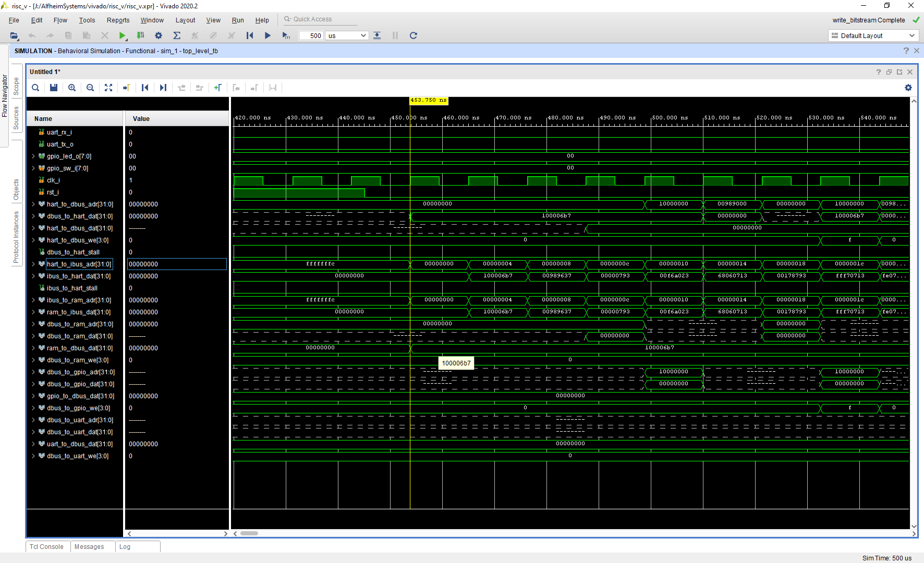Select the clk_i signal row
924x563 pixels.
[x=75, y=180]
